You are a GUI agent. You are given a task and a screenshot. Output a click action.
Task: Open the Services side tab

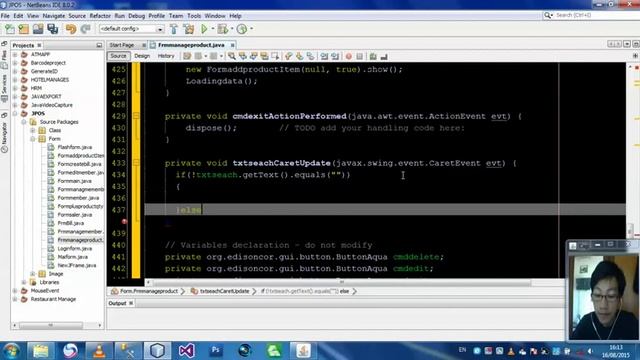(x=4, y=87)
